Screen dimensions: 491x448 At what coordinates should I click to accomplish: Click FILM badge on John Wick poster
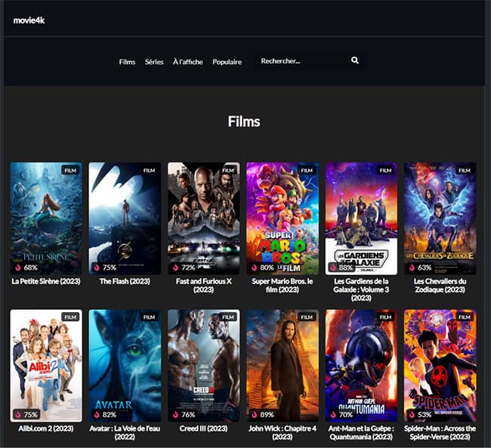point(307,317)
